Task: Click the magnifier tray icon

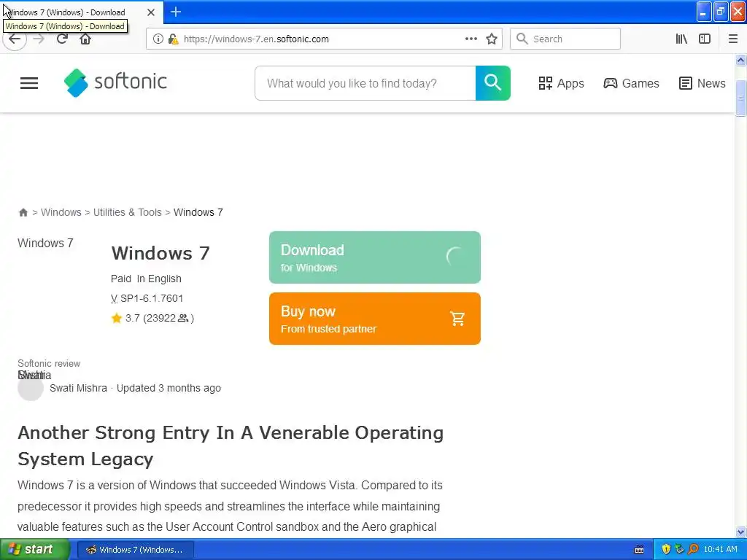Action: pos(693,550)
